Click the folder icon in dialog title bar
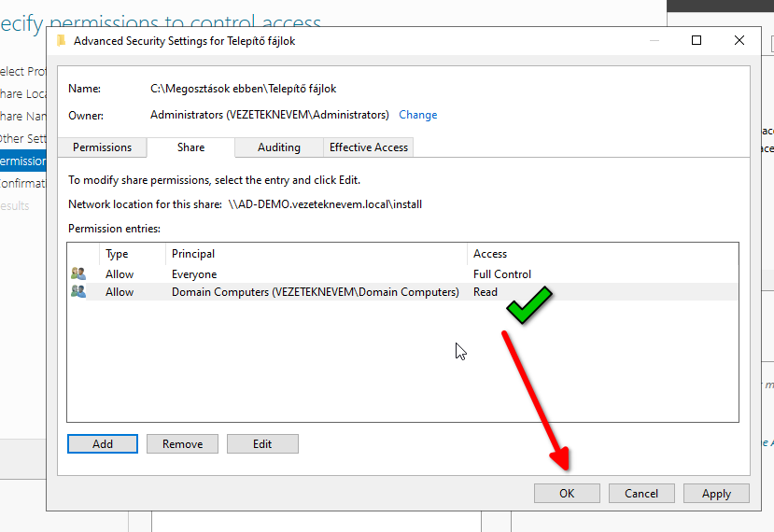 (x=62, y=41)
